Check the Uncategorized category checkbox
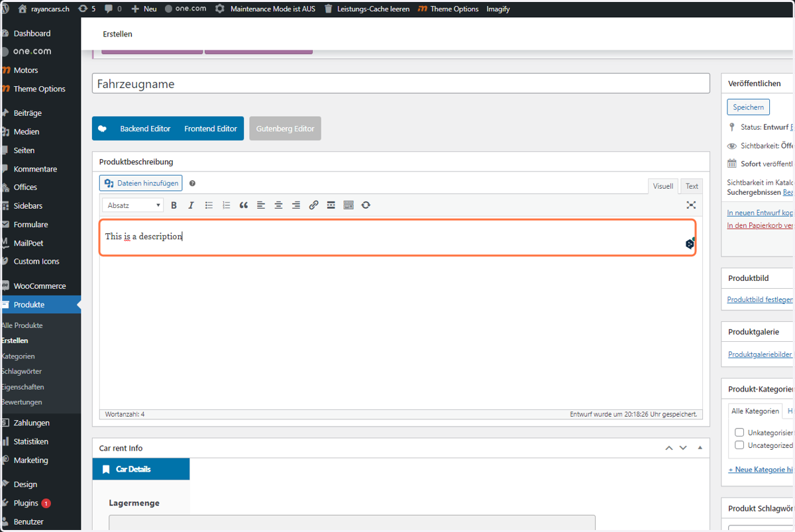795x532 pixels. click(739, 445)
